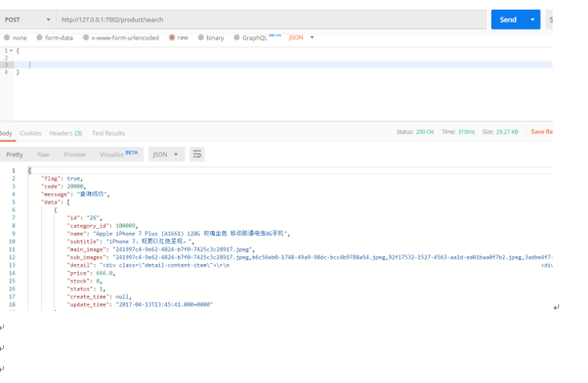Select the Preview view mode

click(75, 154)
